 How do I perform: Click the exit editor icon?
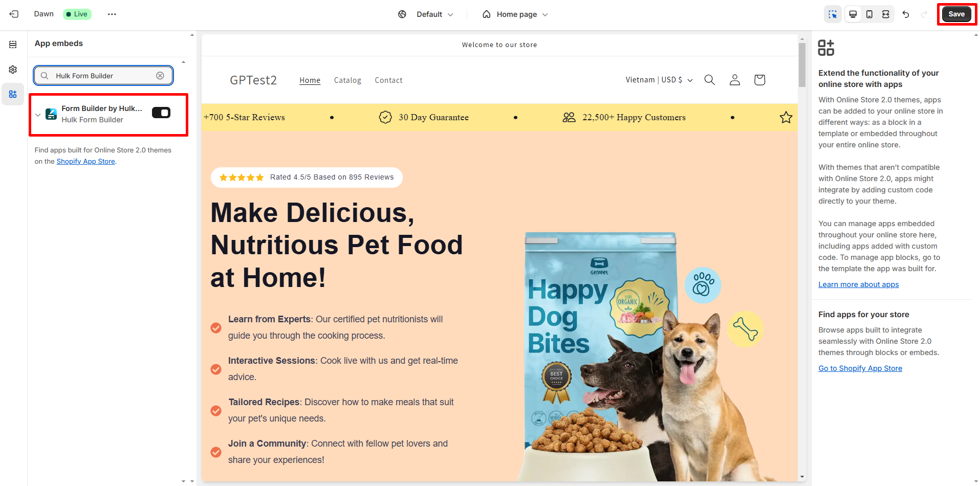pos(14,14)
